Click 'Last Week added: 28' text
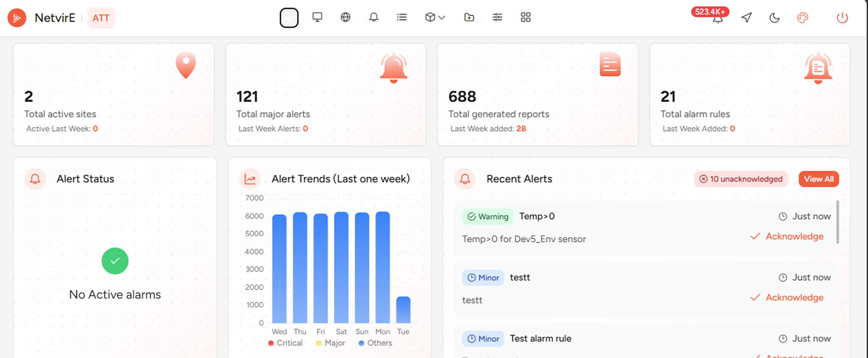Screen dimensions: 868x358 point(488,129)
